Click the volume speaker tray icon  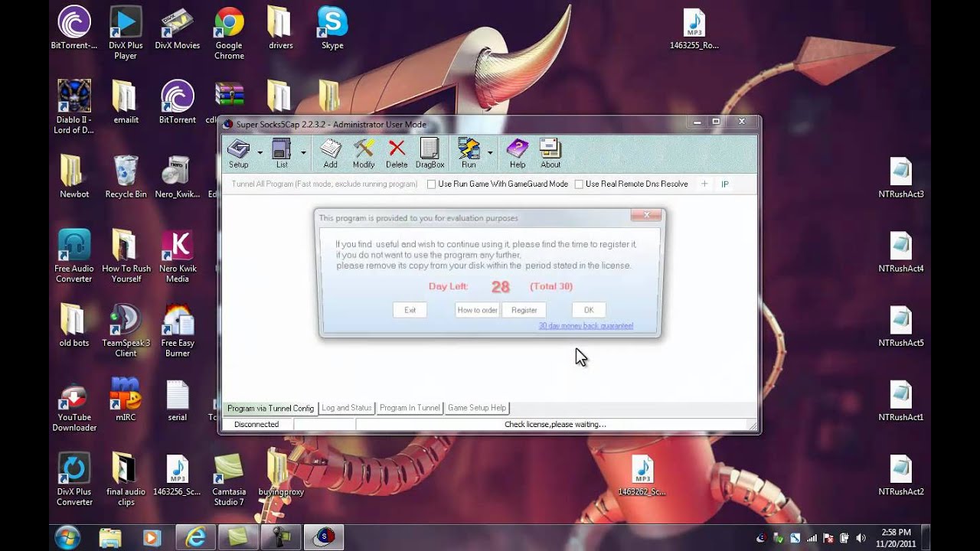[861, 538]
